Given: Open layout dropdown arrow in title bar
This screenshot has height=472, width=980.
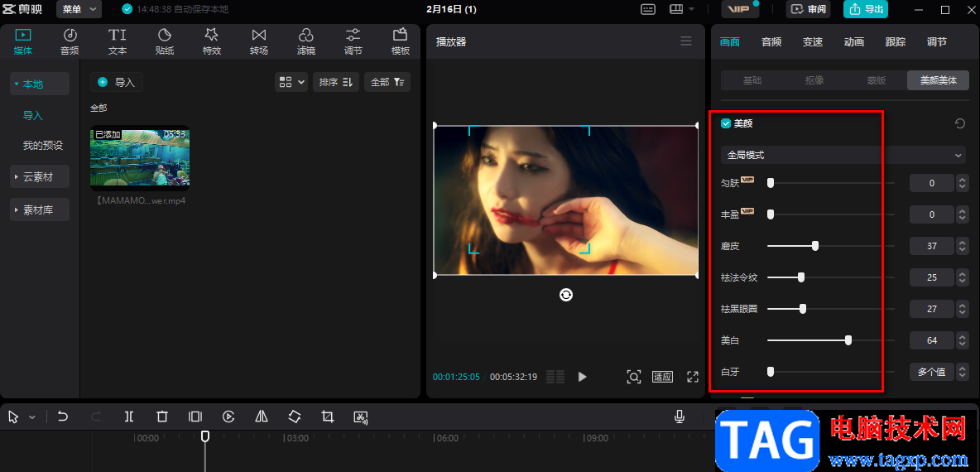Looking at the screenshot, I should click(x=691, y=9).
